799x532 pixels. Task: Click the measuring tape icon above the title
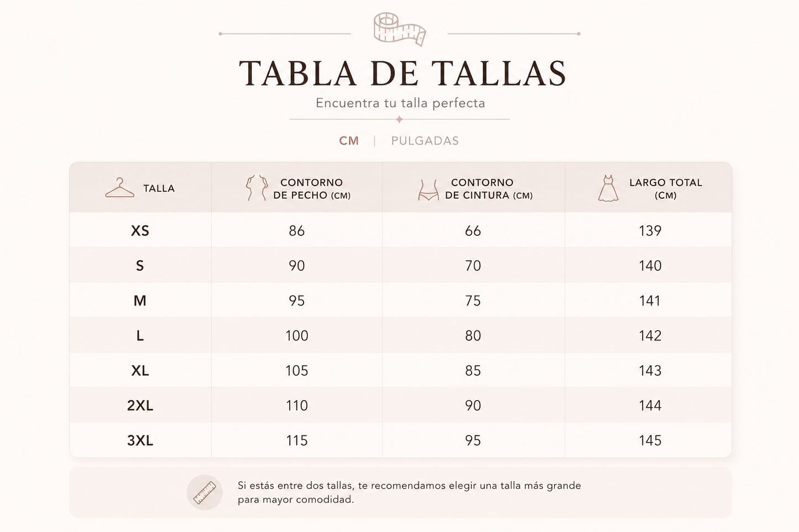(399, 29)
